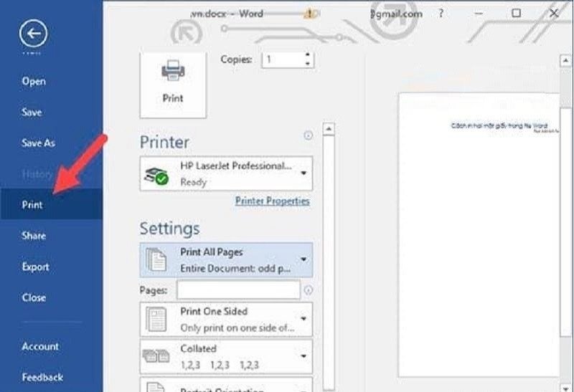Viewport: 574px width, 392px height.
Task: Minimize the Word window
Action: tap(479, 14)
